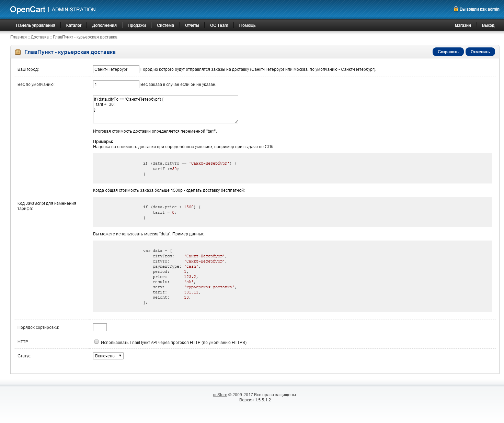Open the ocStore footer link

click(x=220, y=395)
